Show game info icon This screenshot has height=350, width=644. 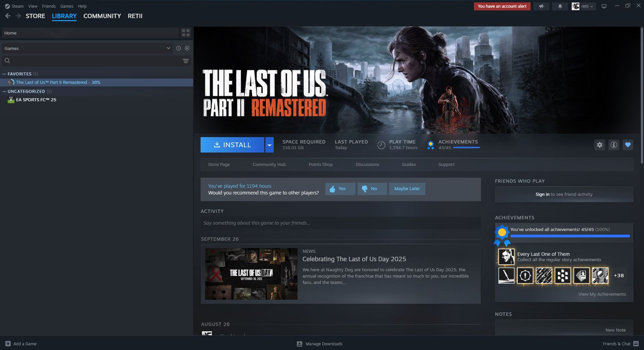point(614,145)
